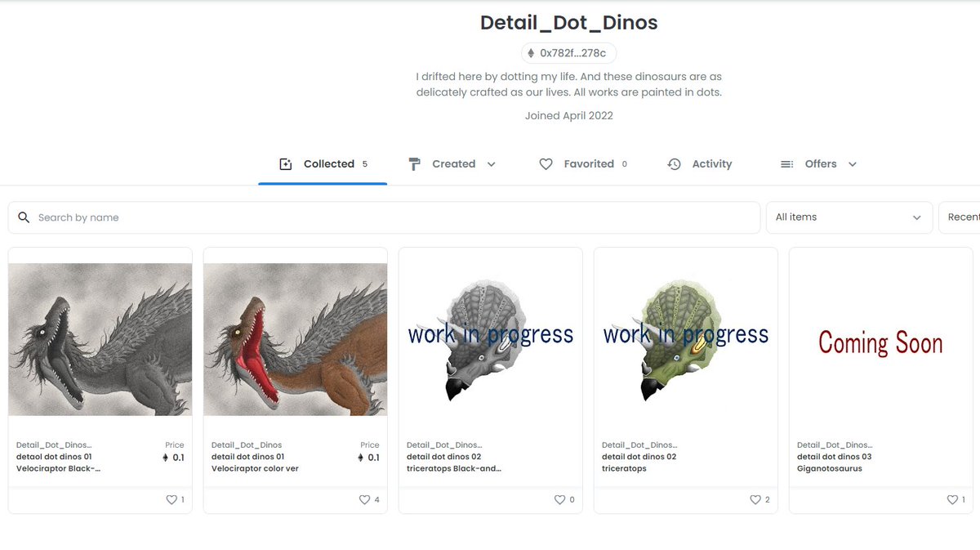Open the Collected tab
Image resolution: width=980 pixels, height=550 pixels.
click(x=323, y=163)
